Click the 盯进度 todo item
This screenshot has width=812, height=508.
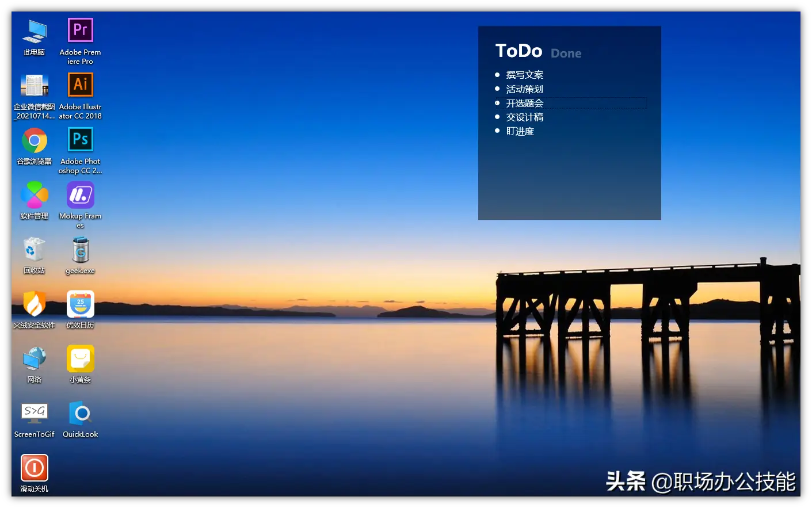click(520, 131)
